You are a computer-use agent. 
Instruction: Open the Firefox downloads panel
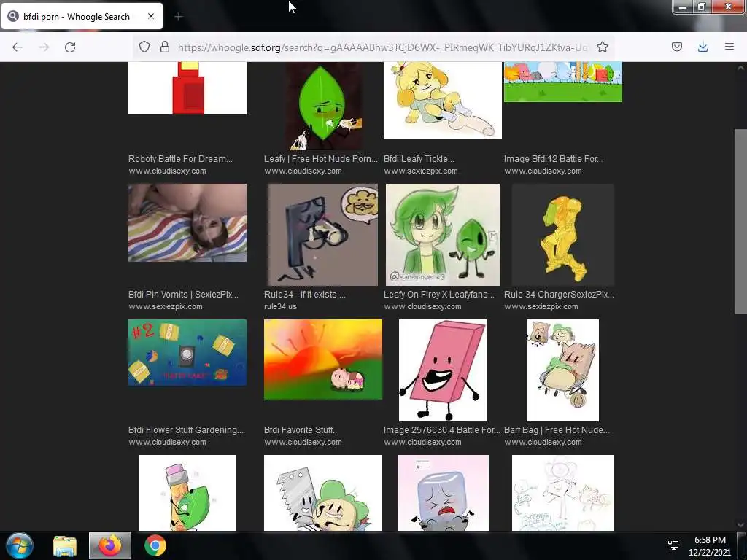click(703, 47)
